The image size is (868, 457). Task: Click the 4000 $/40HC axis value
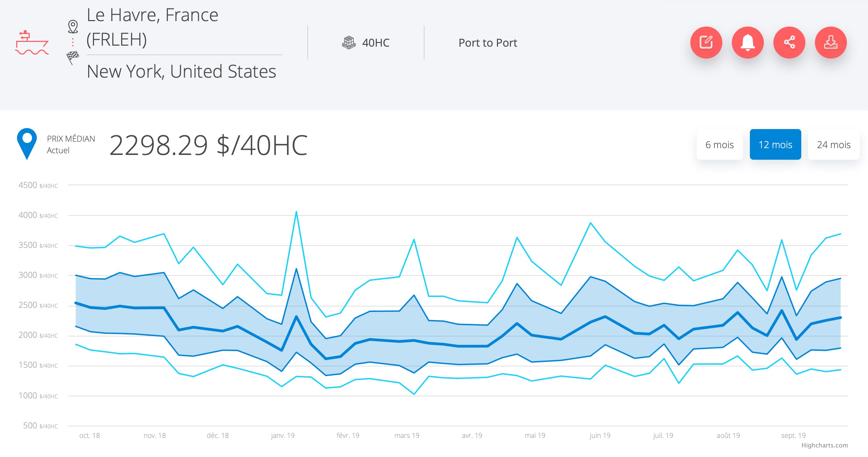(x=38, y=215)
